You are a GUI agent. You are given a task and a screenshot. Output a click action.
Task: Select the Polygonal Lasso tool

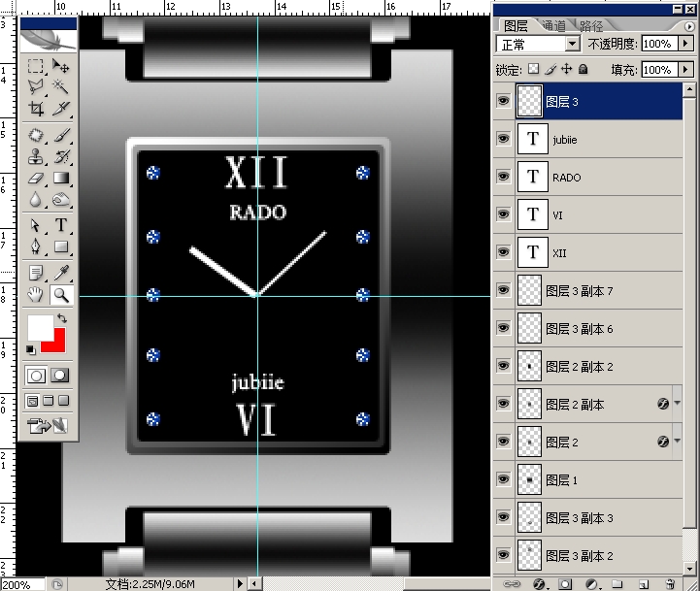[x=36, y=86]
